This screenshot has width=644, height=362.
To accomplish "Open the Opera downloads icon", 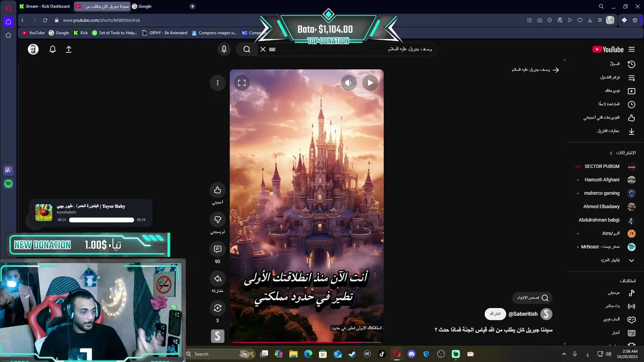I will tap(590, 20).
